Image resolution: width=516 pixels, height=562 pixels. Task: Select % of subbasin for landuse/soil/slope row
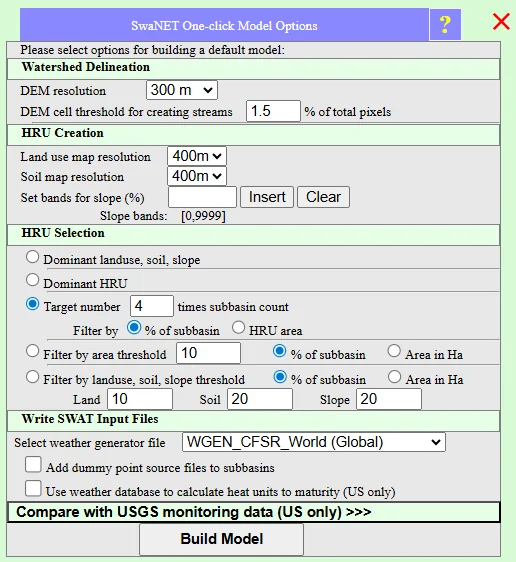280,377
